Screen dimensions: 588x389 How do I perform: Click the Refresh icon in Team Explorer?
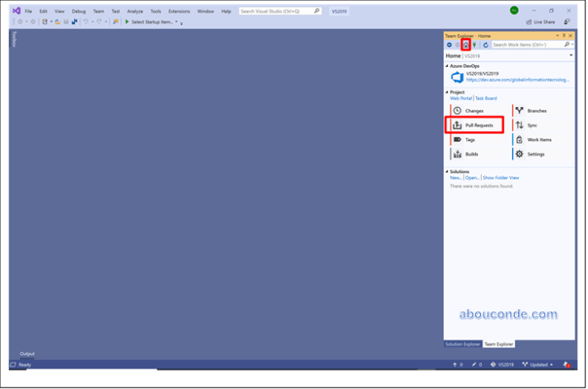coord(486,45)
